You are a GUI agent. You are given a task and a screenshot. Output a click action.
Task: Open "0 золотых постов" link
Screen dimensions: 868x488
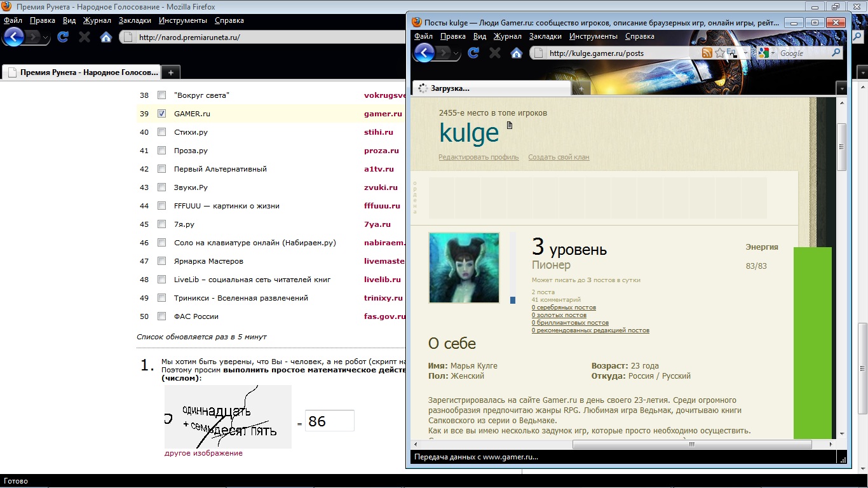559,315
